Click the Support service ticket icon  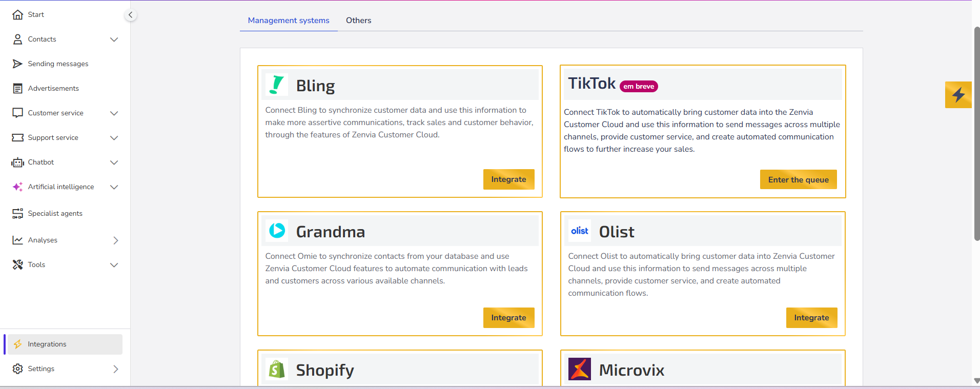coord(18,137)
